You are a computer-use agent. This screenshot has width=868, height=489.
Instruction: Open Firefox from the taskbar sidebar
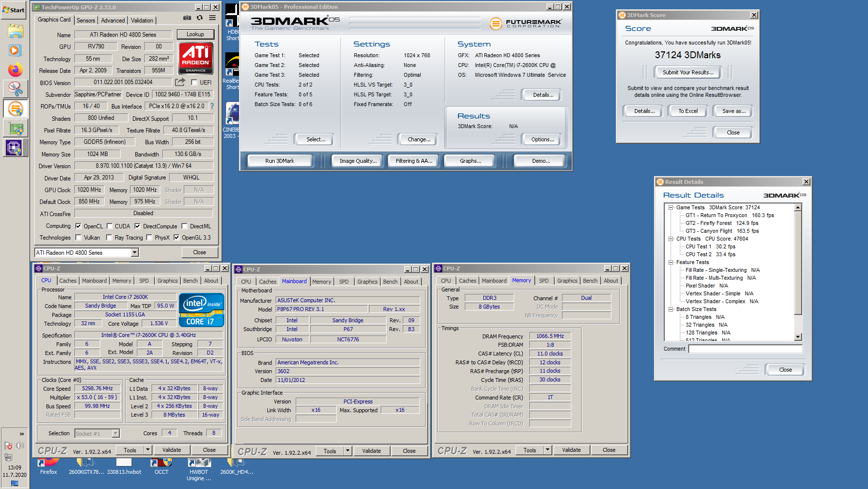tap(15, 70)
